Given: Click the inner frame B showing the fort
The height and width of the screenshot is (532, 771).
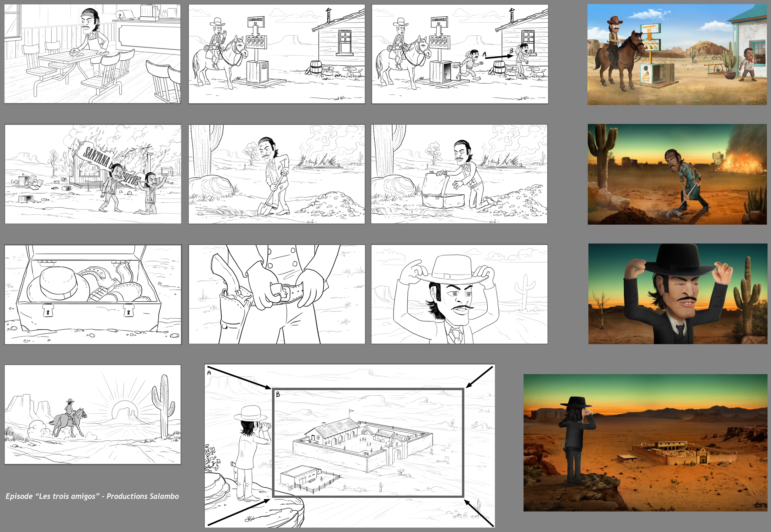Looking at the screenshot, I should pos(368,443).
